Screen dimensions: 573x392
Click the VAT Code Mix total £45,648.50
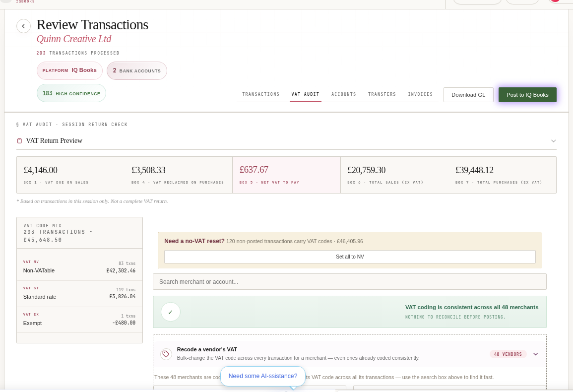pyautogui.click(x=43, y=240)
